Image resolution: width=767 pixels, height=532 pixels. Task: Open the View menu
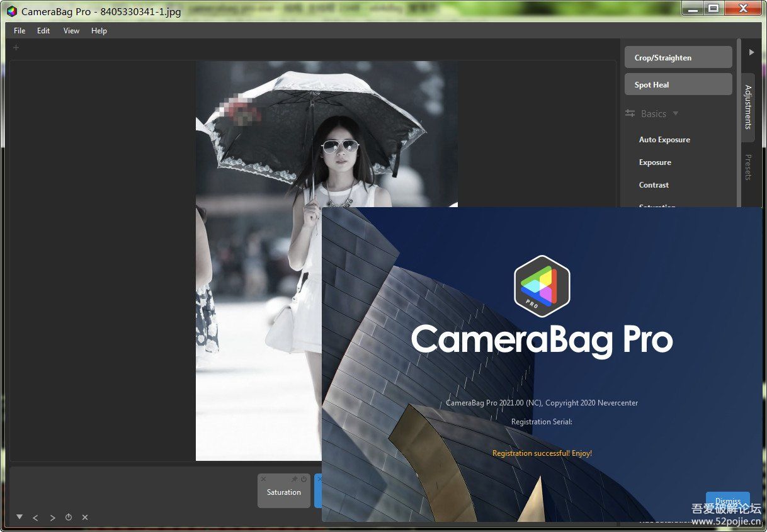(x=71, y=31)
